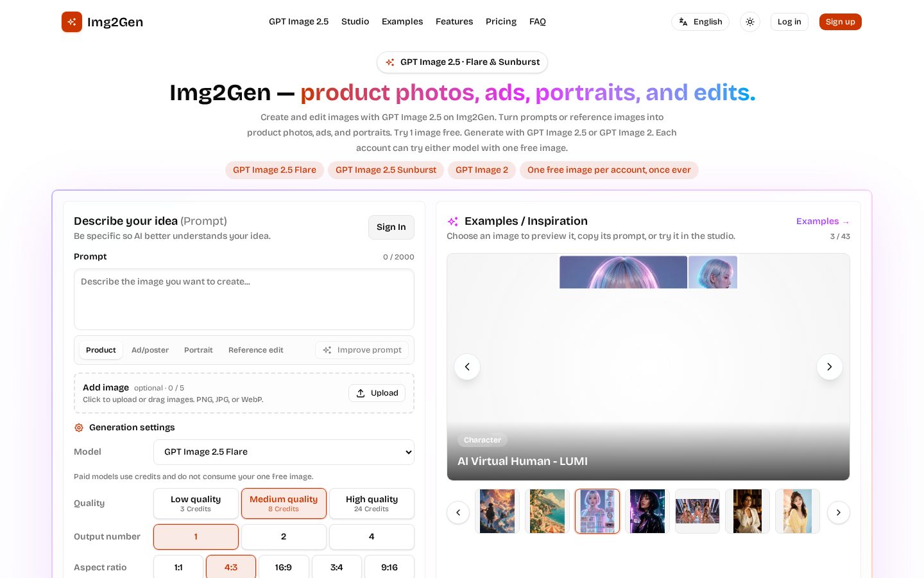The width and height of the screenshot is (924, 578).
Task: Click the 0 / 2000 prompt character counter
Action: coord(398,257)
